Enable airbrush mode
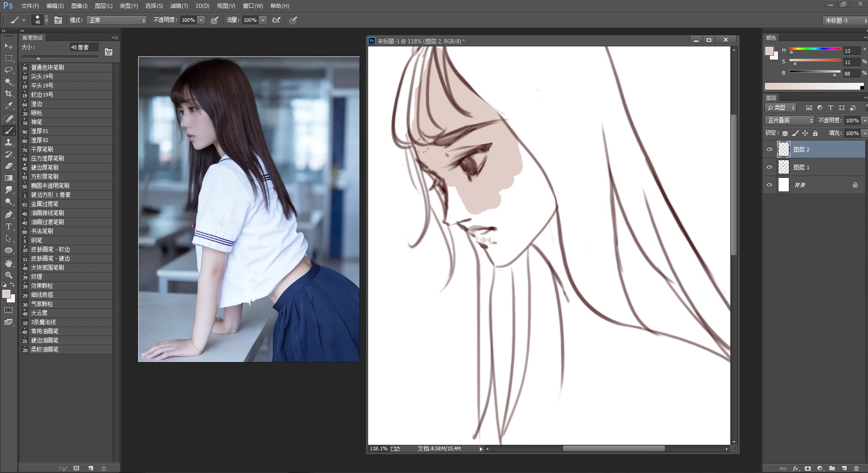 pyautogui.click(x=276, y=20)
